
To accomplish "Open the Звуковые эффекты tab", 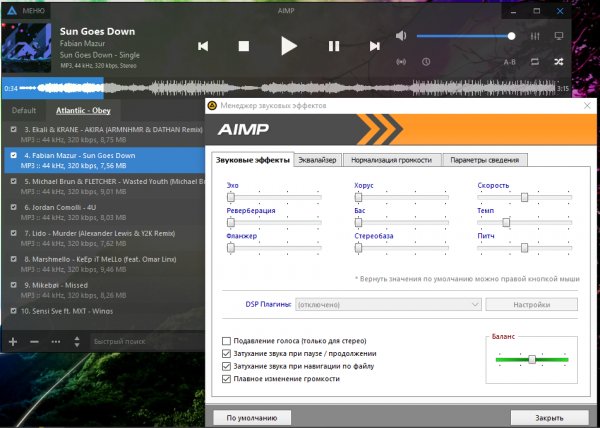I will click(253, 160).
